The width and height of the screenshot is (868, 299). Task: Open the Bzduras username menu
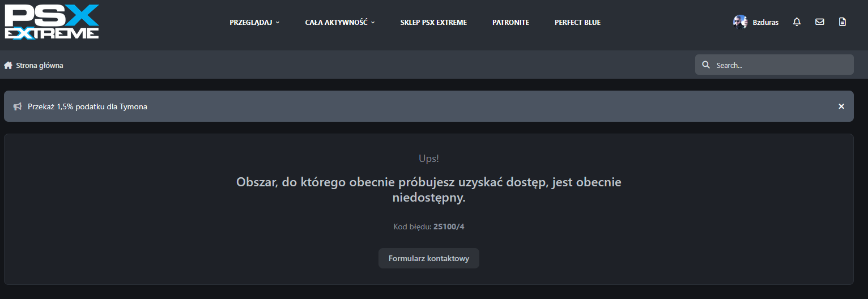click(x=765, y=23)
